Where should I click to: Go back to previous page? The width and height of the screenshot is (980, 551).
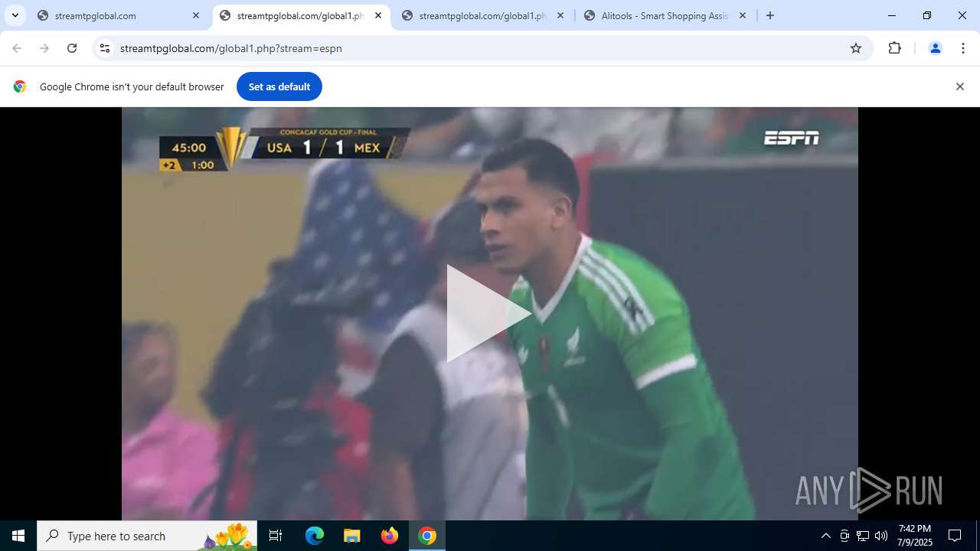[17, 48]
